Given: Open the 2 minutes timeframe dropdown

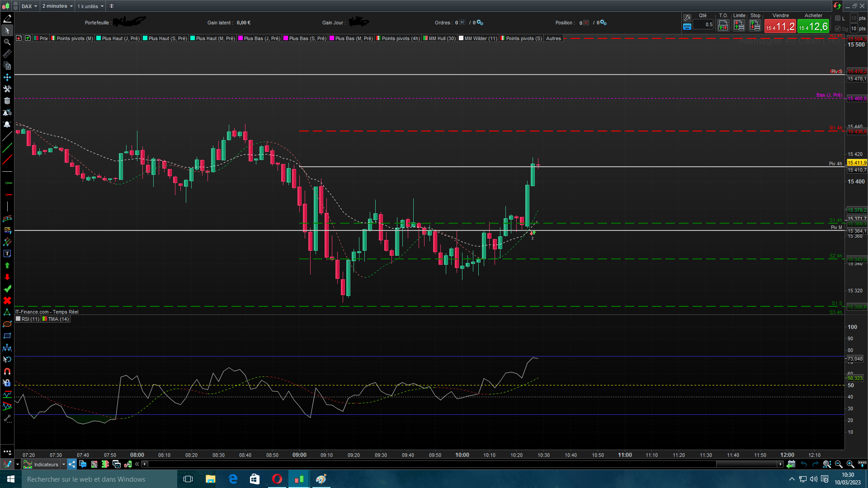Looking at the screenshot, I should [x=57, y=6].
